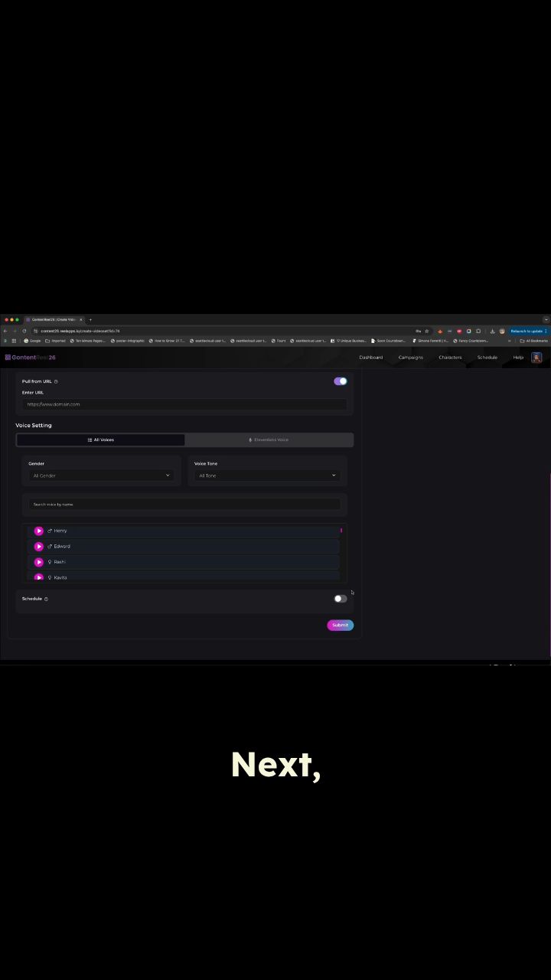Click play icon next to Rashi
Image resolution: width=551 pixels, height=980 pixels.
click(x=39, y=562)
